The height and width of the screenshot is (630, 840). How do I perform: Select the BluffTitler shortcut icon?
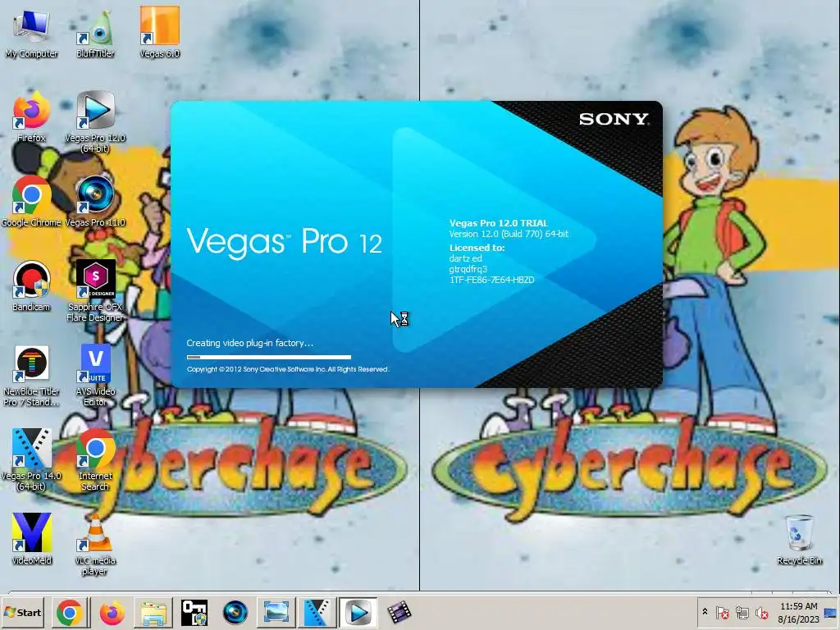pyautogui.click(x=95, y=33)
